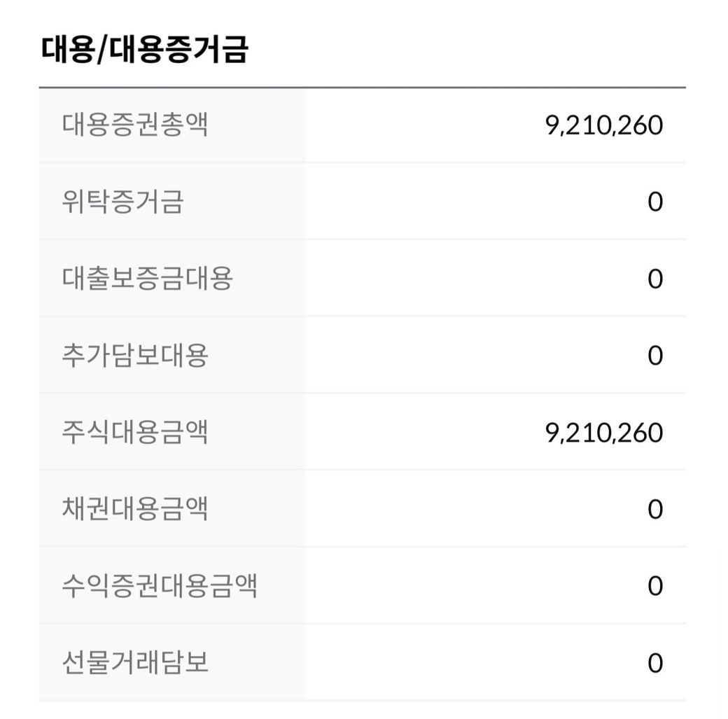
Task: Select the 위탁증거금 zero value
Action: point(654,202)
